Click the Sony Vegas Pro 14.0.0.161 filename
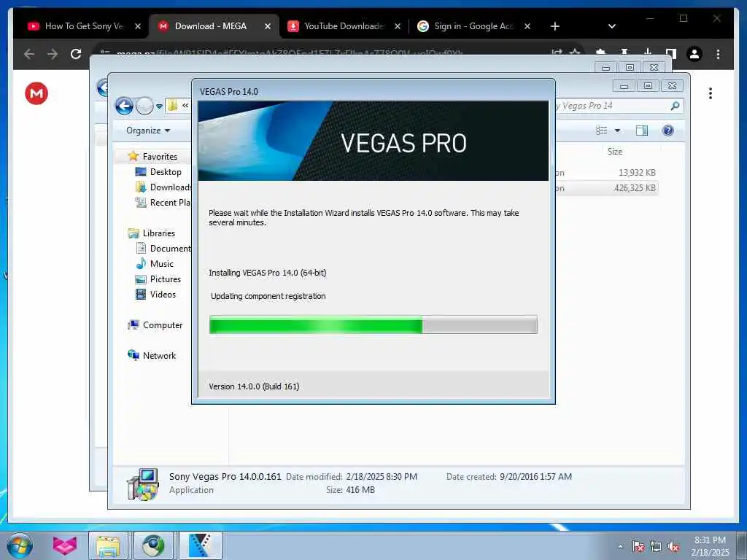Viewport: 747px width, 560px height. coord(225,477)
